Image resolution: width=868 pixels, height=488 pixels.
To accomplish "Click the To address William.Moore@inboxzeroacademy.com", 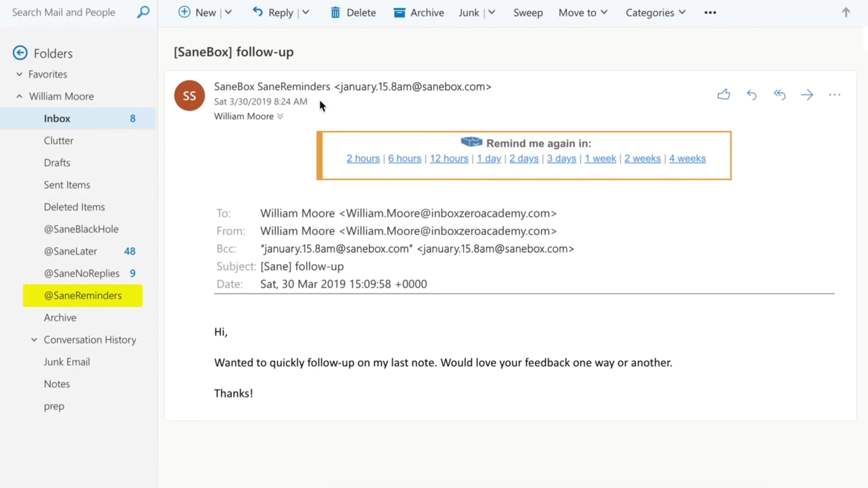I will click(448, 213).
